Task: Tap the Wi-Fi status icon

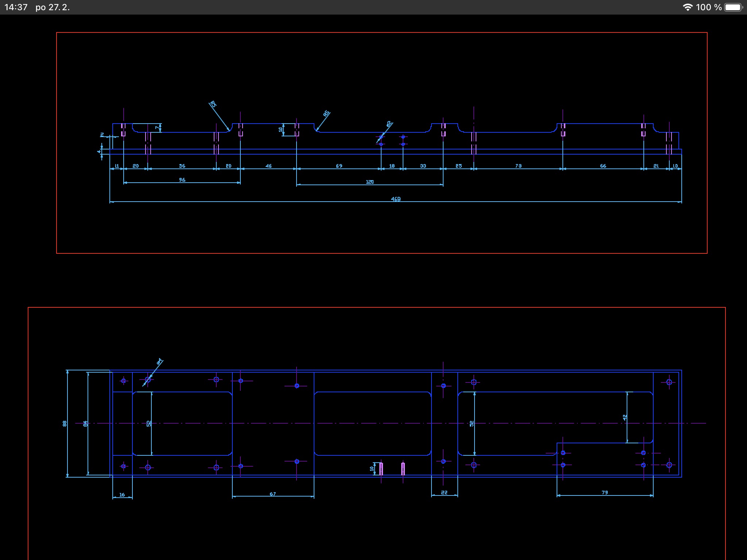Action: tap(688, 7)
